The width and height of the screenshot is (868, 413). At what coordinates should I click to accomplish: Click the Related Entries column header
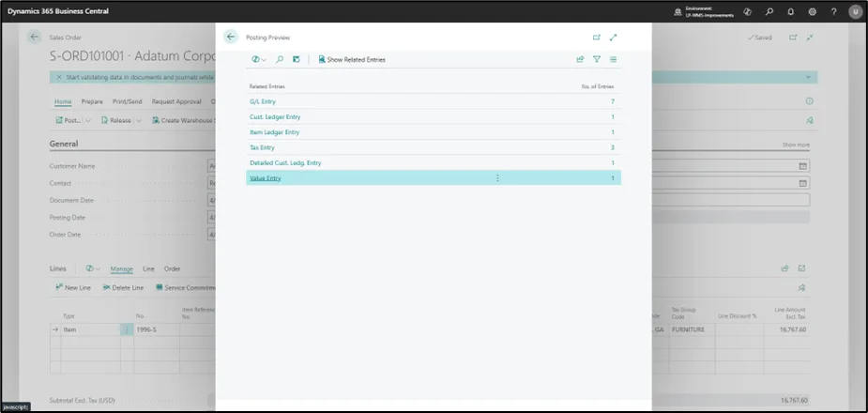tap(266, 87)
